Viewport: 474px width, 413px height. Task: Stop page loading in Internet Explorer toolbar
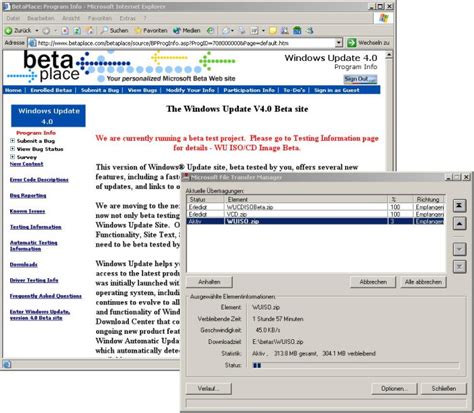coord(65,31)
